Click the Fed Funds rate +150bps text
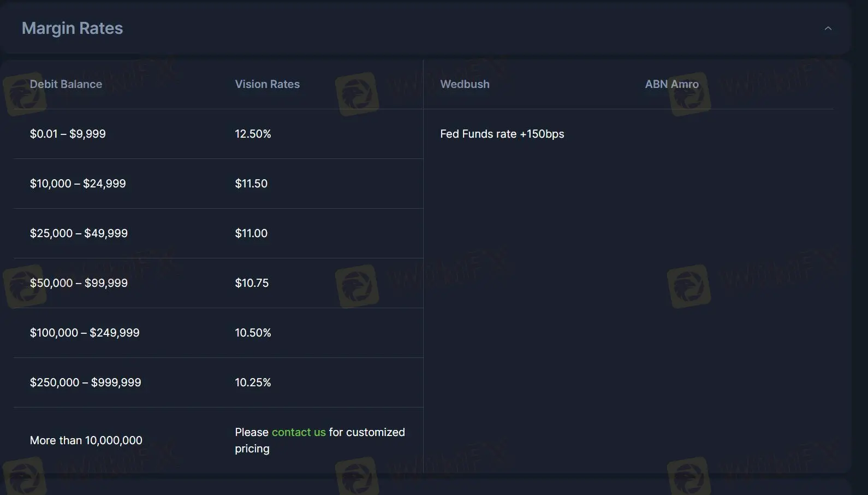868x495 pixels. pyautogui.click(x=502, y=134)
